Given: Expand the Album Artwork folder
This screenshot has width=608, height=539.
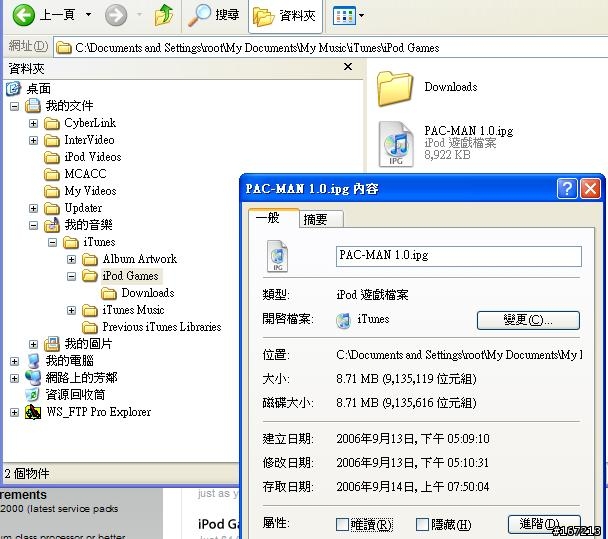Looking at the screenshot, I should click(71, 259).
